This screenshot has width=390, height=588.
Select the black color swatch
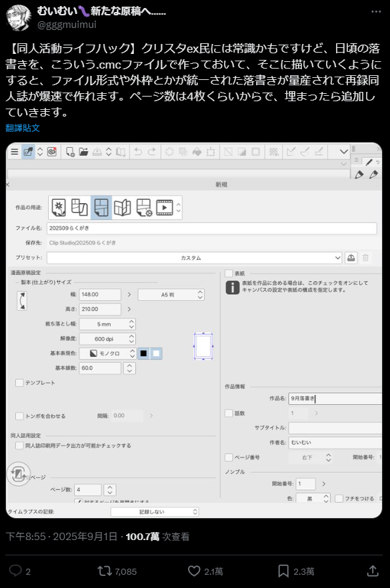(x=143, y=353)
